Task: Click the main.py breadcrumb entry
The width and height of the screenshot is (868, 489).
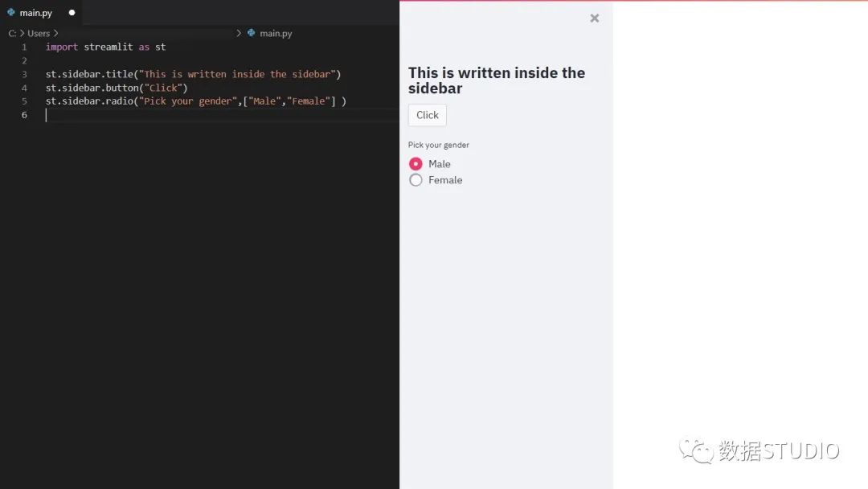Action: [276, 33]
